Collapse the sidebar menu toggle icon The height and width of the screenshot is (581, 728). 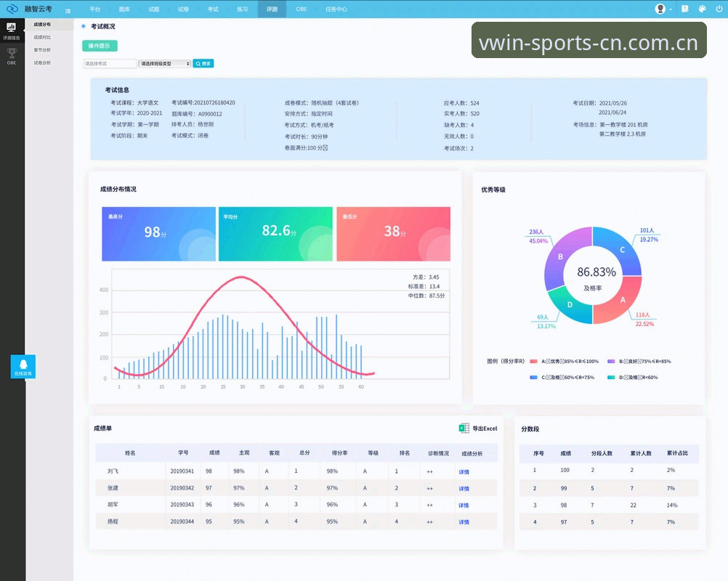[68, 10]
